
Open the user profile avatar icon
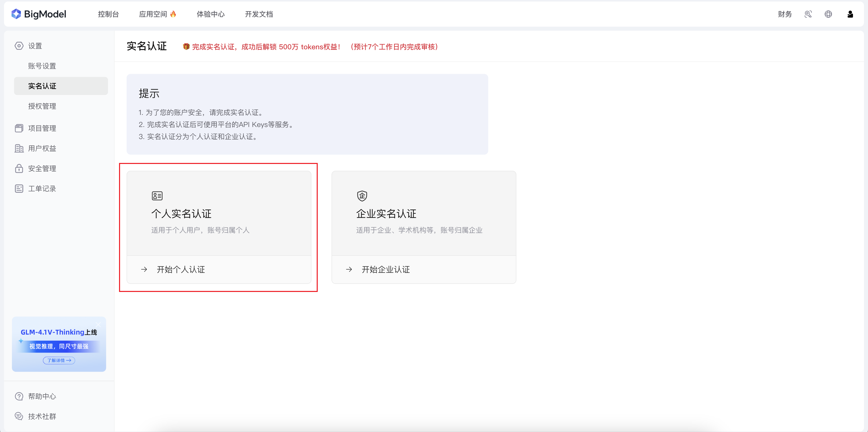pos(850,14)
